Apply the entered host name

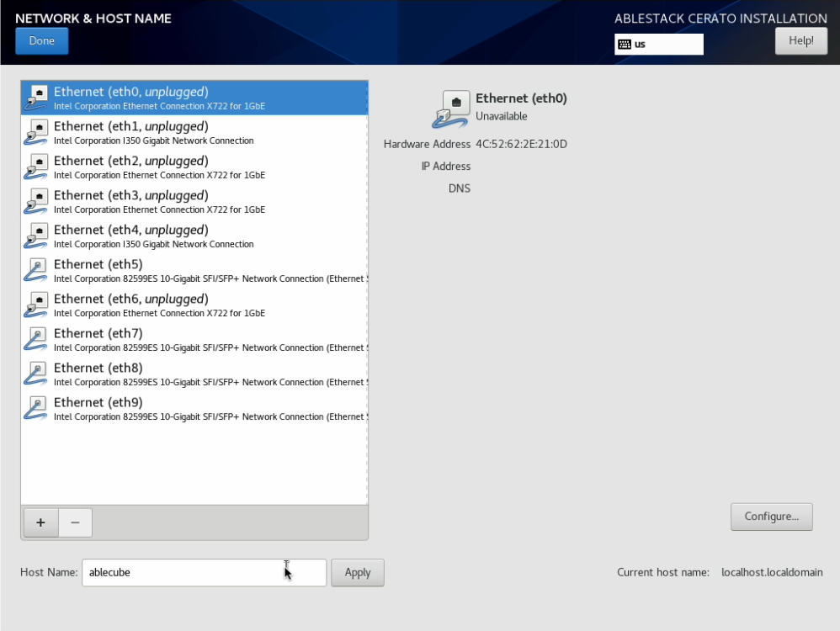357,572
